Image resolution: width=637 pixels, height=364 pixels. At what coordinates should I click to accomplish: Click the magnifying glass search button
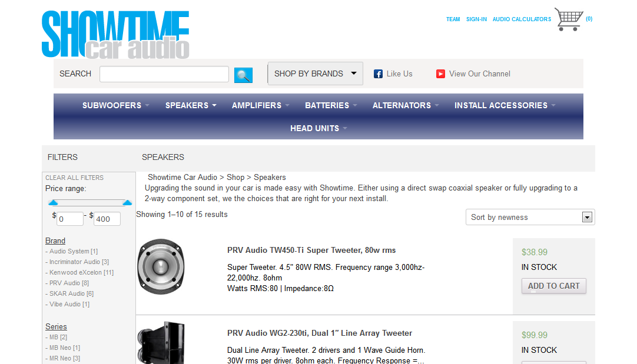pos(243,75)
